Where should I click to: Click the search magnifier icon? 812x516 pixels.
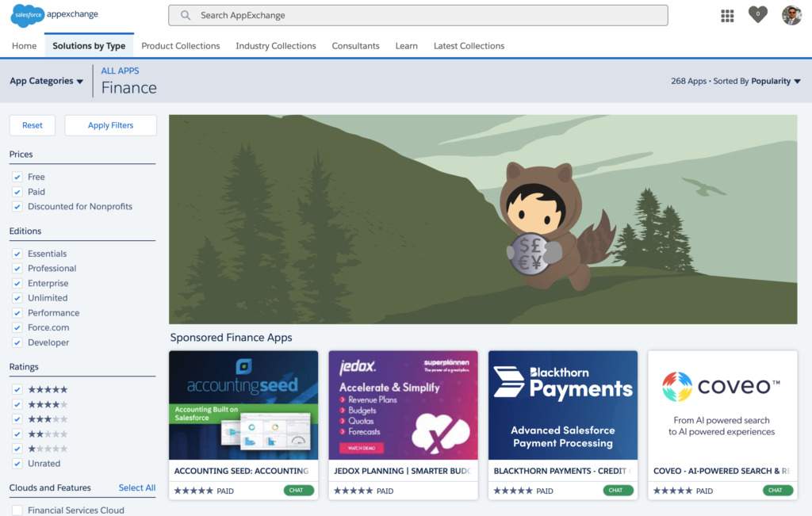[x=186, y=16]
